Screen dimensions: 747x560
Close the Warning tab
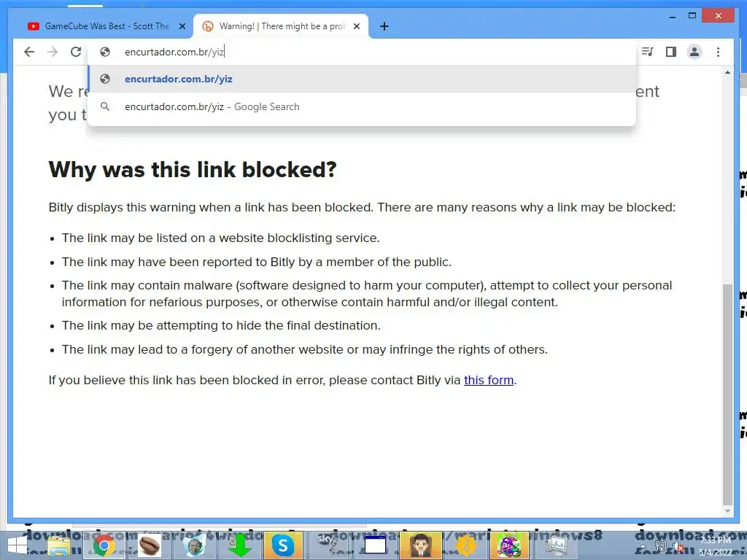(x=356, y=26)
